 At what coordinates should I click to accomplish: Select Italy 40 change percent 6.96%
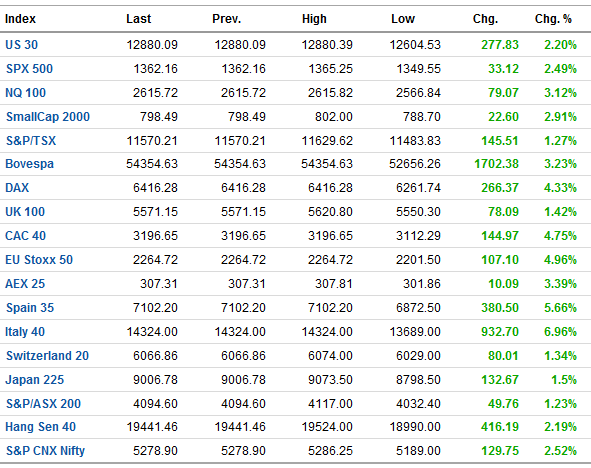click(560, 332)
